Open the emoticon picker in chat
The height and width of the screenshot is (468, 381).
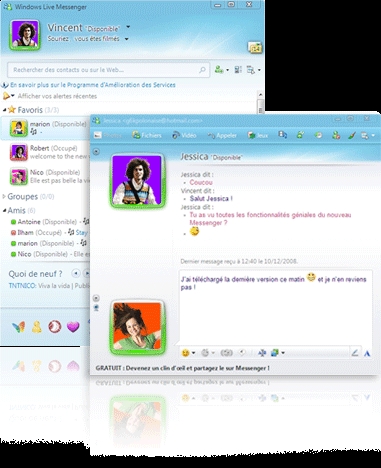click(x=185, y=353)
